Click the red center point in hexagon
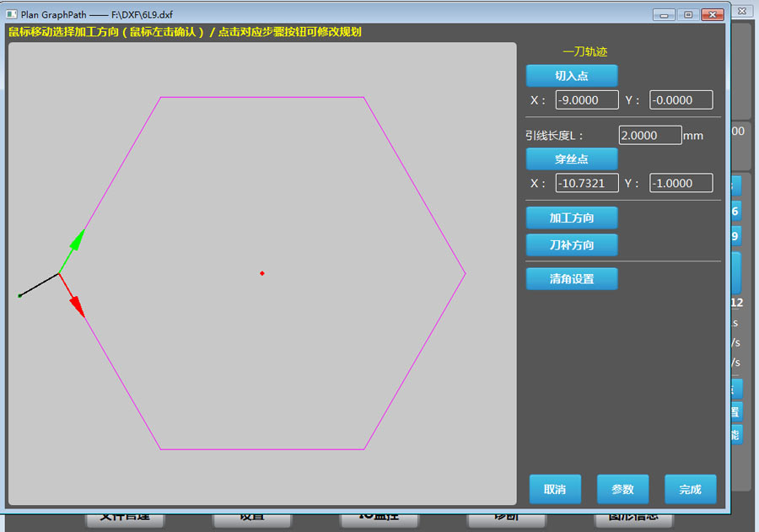Image resolution: width=759 pixels, height=532 pixels. tap(262, 273)
